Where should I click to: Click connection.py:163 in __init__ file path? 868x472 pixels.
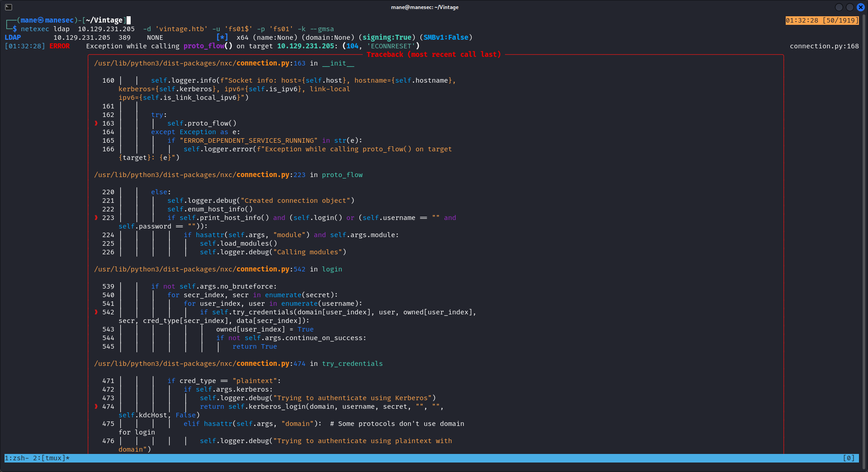point(271,63)
